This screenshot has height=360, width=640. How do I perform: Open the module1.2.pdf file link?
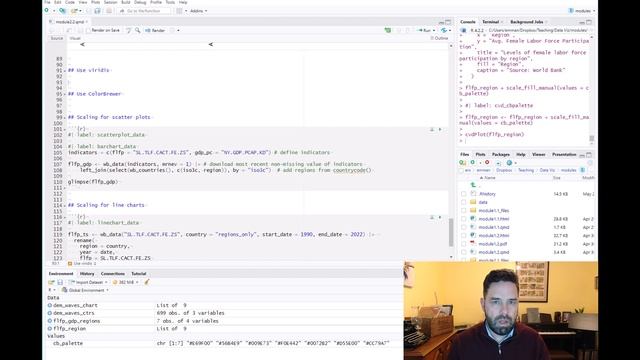pyautogui.click(x=493, y=244)
